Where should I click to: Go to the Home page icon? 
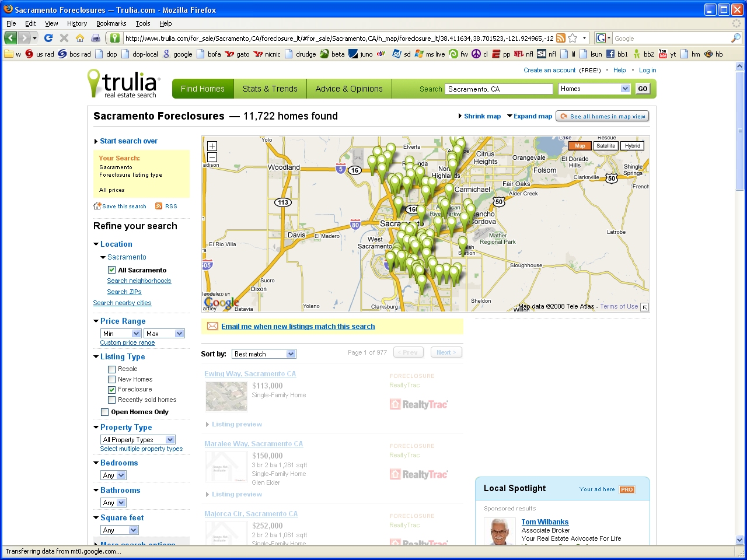[80, 38]
